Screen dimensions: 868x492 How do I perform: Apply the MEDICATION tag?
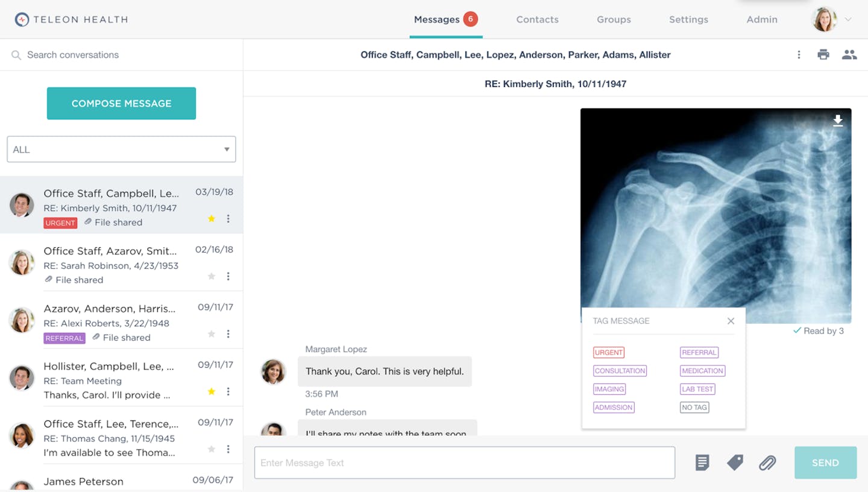point(703,371)
